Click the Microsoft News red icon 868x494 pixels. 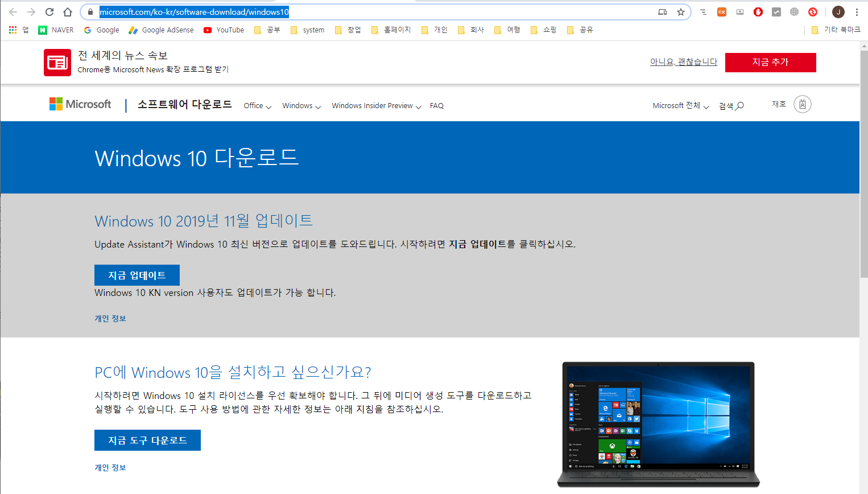[x=57, y=63]
